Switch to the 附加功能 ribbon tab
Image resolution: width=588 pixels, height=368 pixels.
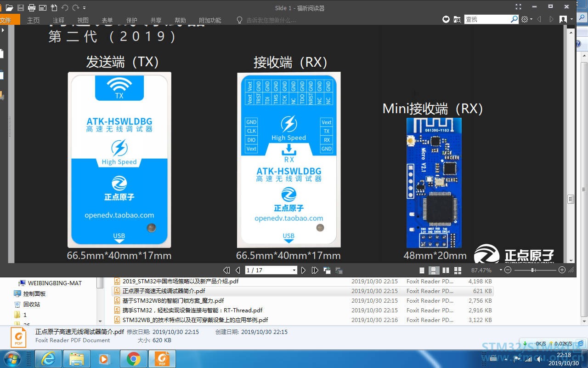pos(210,20)
